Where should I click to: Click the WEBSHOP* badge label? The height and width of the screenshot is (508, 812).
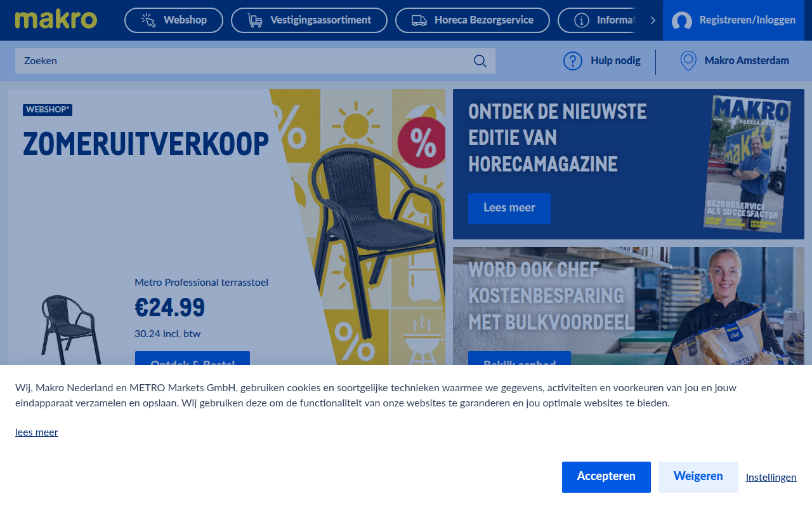(48, 110)
